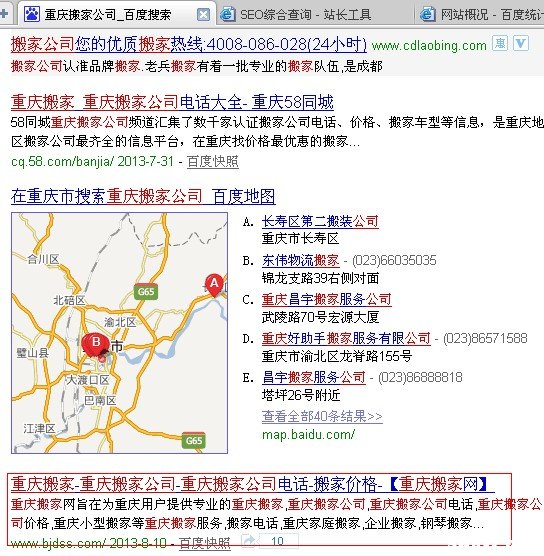Click address text 重庆市长寿区
This screenshot has width=544, height=556.
[300, 239]
